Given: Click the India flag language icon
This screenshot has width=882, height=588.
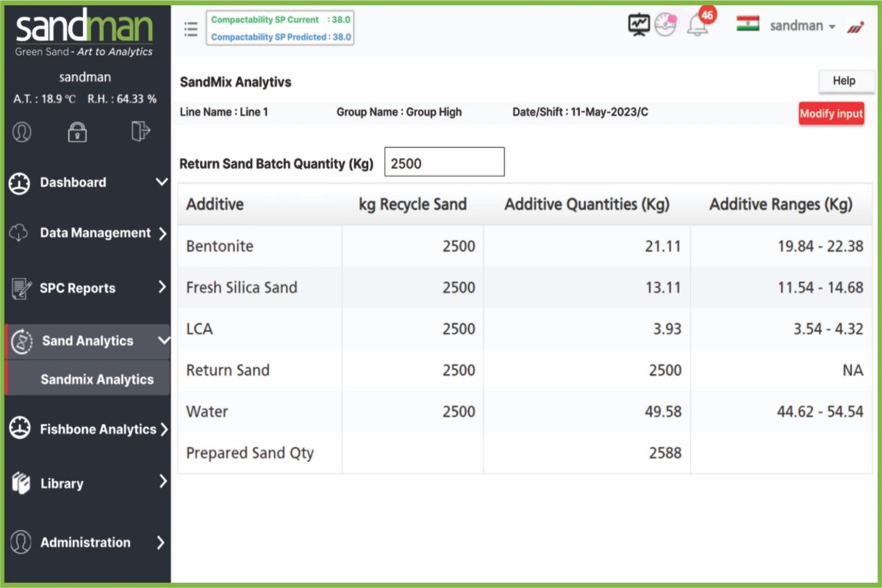Looking at the screenshot, I should 747,24.
